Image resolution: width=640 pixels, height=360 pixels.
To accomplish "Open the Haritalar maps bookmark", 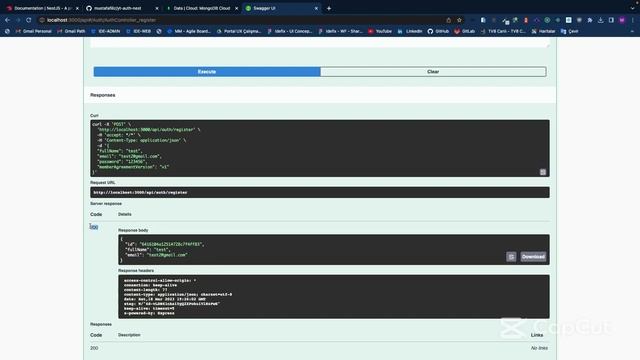I will click(543, 31).
